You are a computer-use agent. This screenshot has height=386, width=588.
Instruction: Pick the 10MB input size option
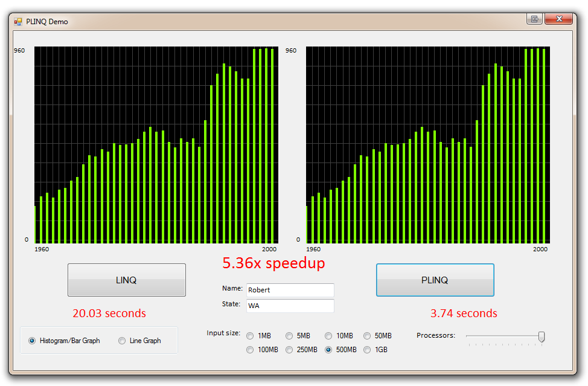coord(328,336)
